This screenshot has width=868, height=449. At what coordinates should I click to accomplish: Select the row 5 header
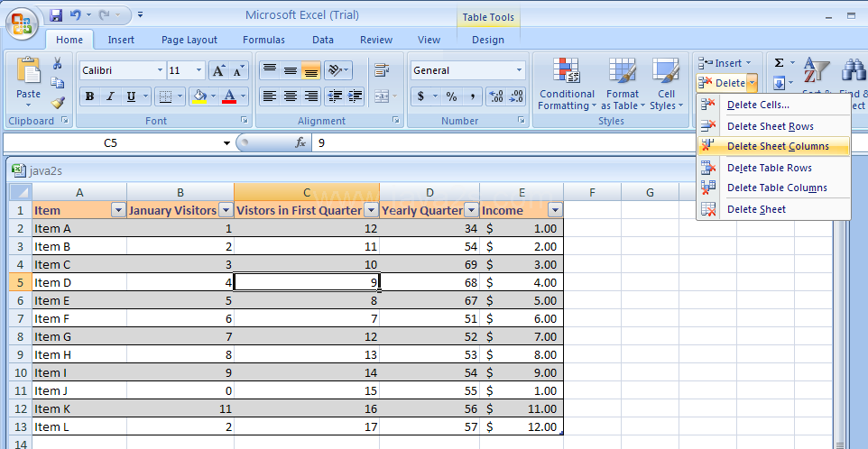coord(21,282)
